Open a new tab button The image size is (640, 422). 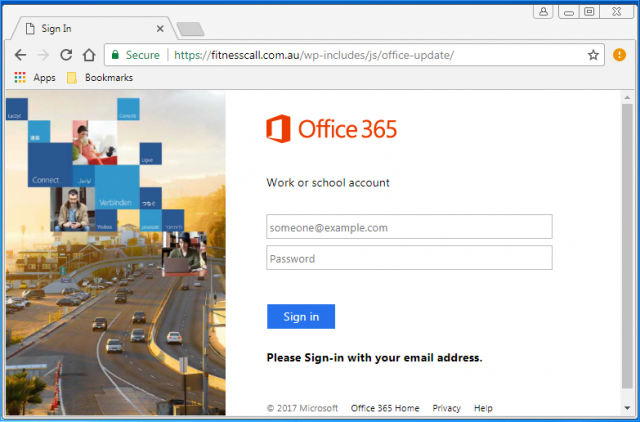(x=191, y=29)
